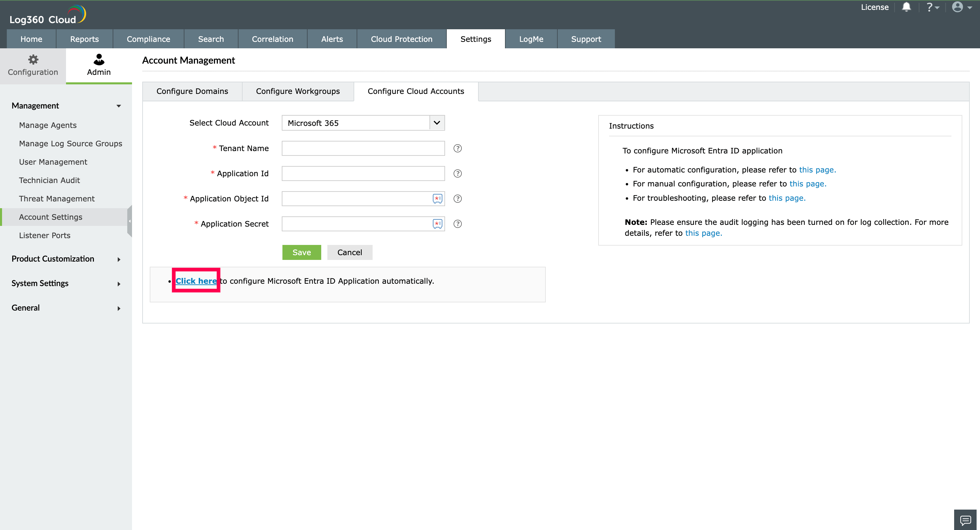Click the Application Secret copy icon
The height and width of the screenshot is (530, 980).
[x=438, y=223]
